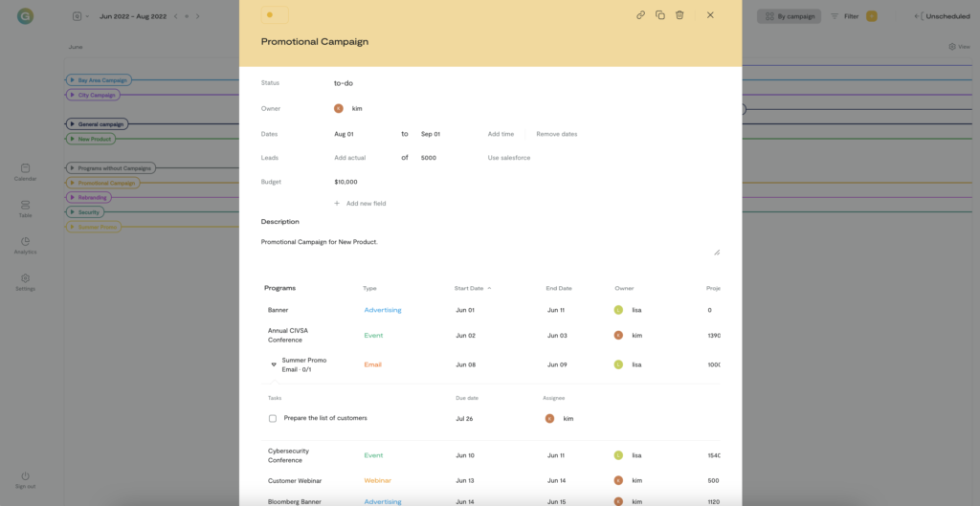This screenshot has width=980, height=506.
Task: Delete campaign with the trash icon
Action: pos(679,15)
